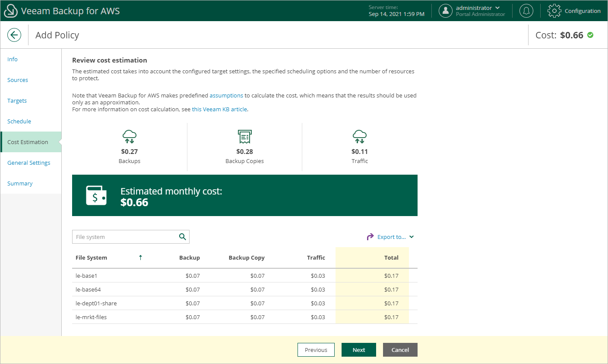Sort by Total column header
The width and height of the screenshot is (608, 364).
391,257
